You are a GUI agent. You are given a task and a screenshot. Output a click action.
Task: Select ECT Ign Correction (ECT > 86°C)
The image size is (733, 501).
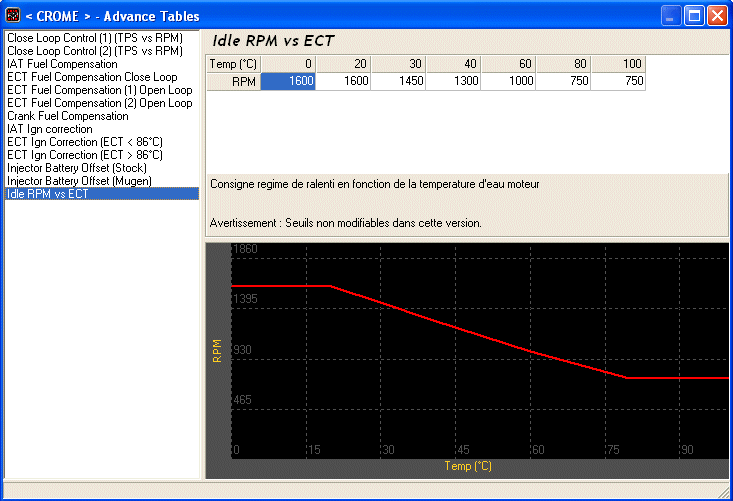pos(84,155)
